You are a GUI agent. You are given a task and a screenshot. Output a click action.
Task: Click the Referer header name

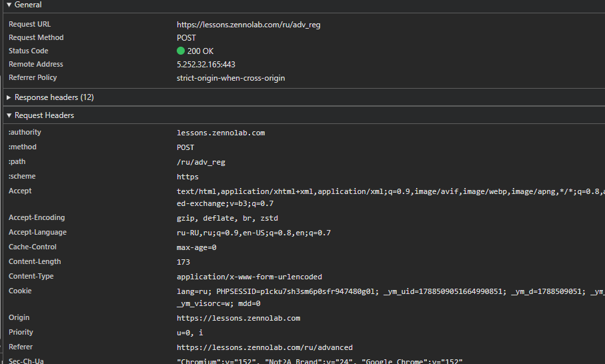tap(21, 347)
